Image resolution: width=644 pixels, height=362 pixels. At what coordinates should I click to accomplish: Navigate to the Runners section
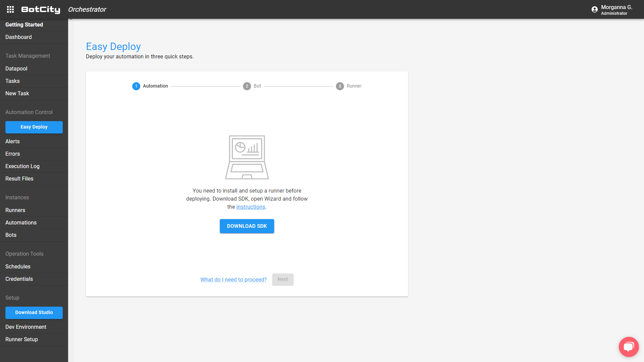click(15, 210)
